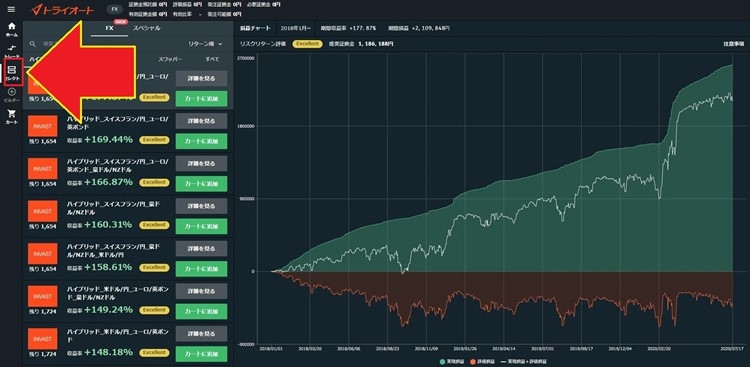Add +148.18% strategy to cart
Screen dimensions: 750x367
pos(201,354)
